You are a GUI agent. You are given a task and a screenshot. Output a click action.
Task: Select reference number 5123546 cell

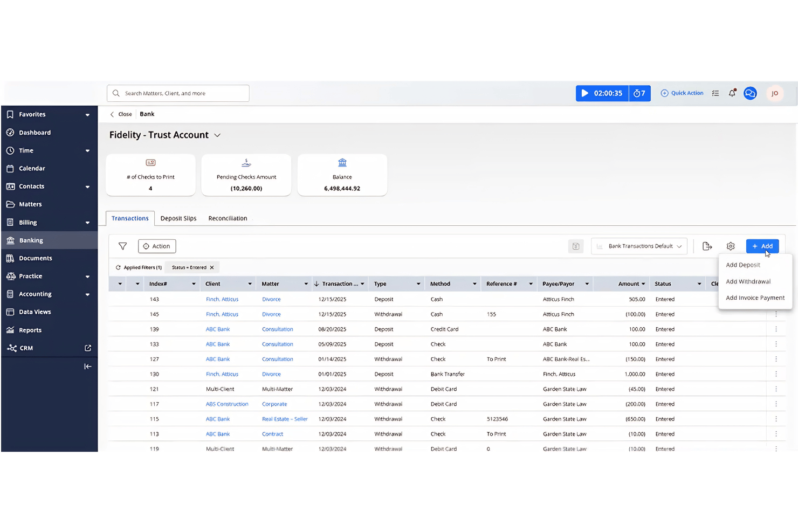[497, 419]
